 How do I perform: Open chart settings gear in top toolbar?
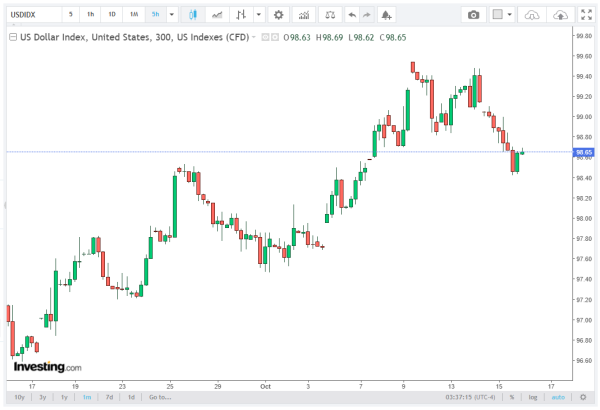click(x=278, y=15)
